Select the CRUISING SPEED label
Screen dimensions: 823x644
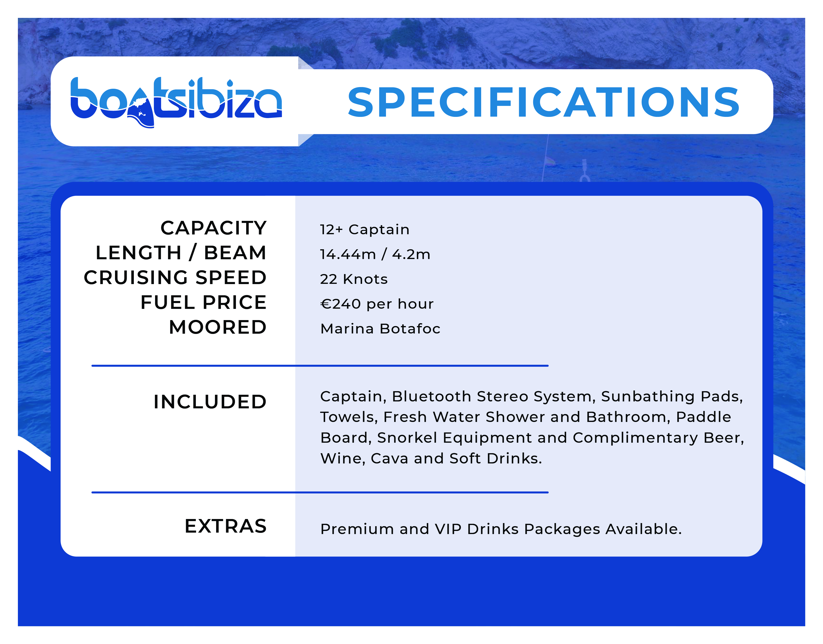pyautogui.click(x=175, y=277)
